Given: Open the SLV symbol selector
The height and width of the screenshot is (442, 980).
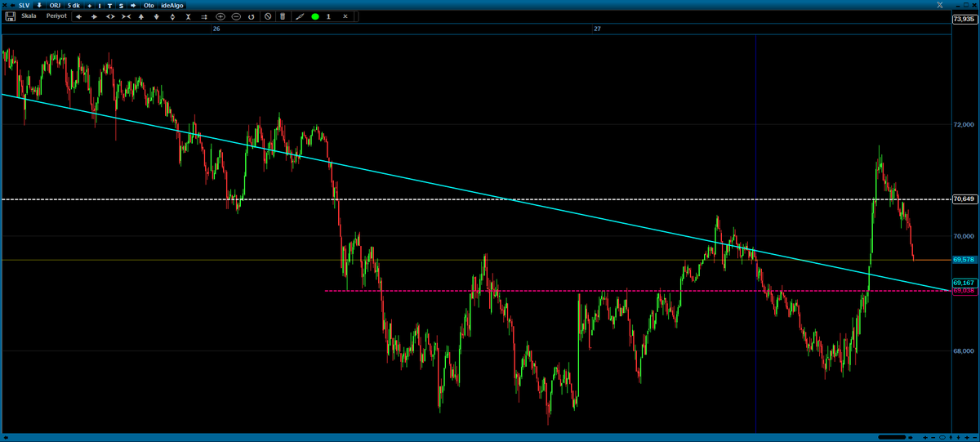Looking at the screenshot, I should (x=24, y=5).
